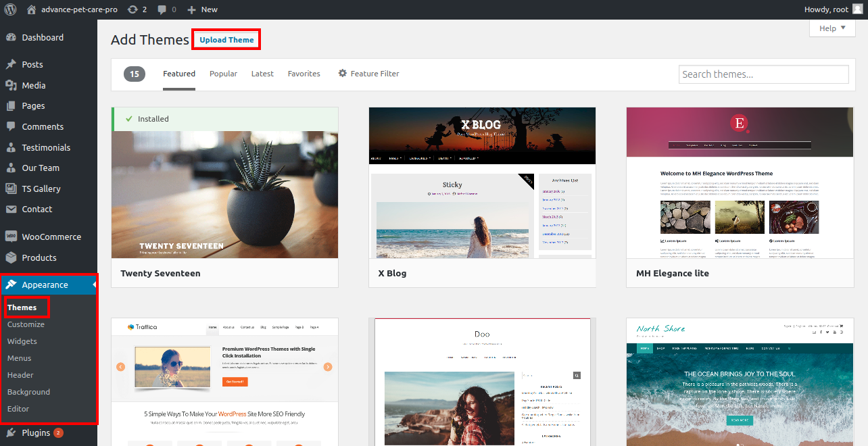Go to Dashboard label in sidebar
Image resolution: width=868 pixels, height=446 pixels.
(x=43, y=38)
